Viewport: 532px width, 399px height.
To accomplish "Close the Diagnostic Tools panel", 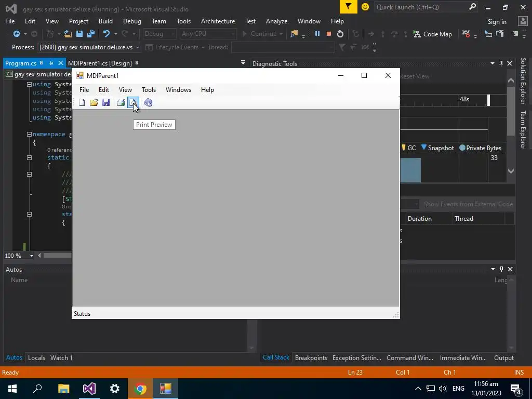I will (x=510, y=63).
